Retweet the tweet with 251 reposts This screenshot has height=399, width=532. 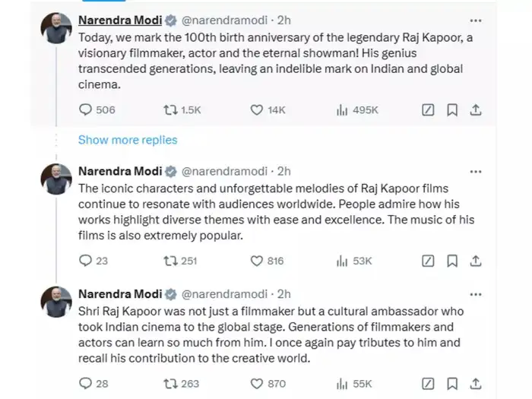click(171, 261)
